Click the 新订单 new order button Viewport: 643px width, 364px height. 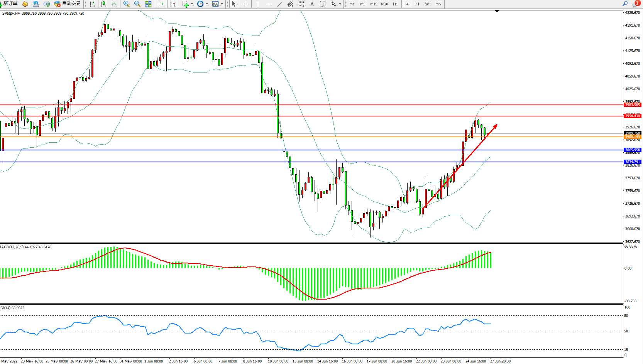[x=9, y=4]
